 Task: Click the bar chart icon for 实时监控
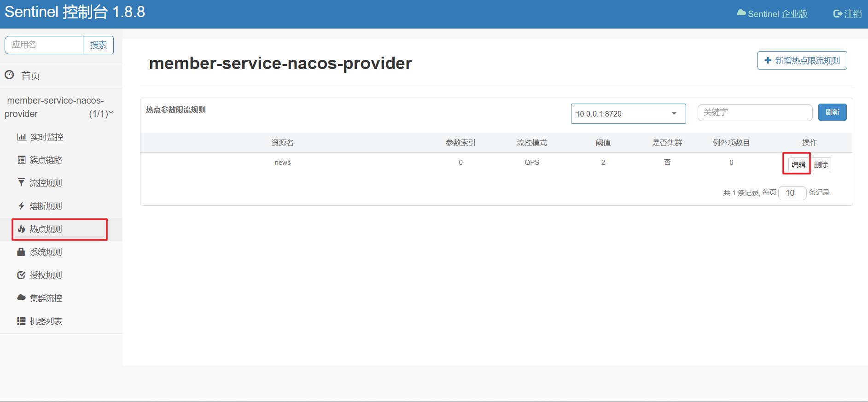point(21,137)
